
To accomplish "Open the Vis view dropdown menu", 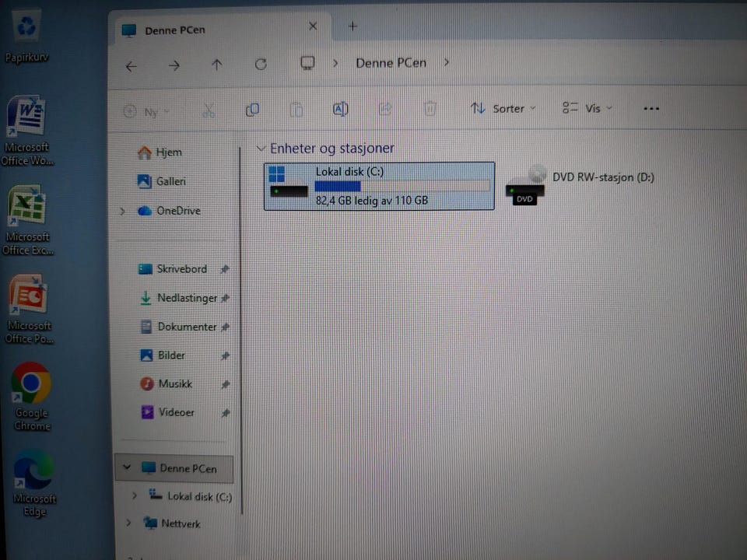I will coord(587,108).
